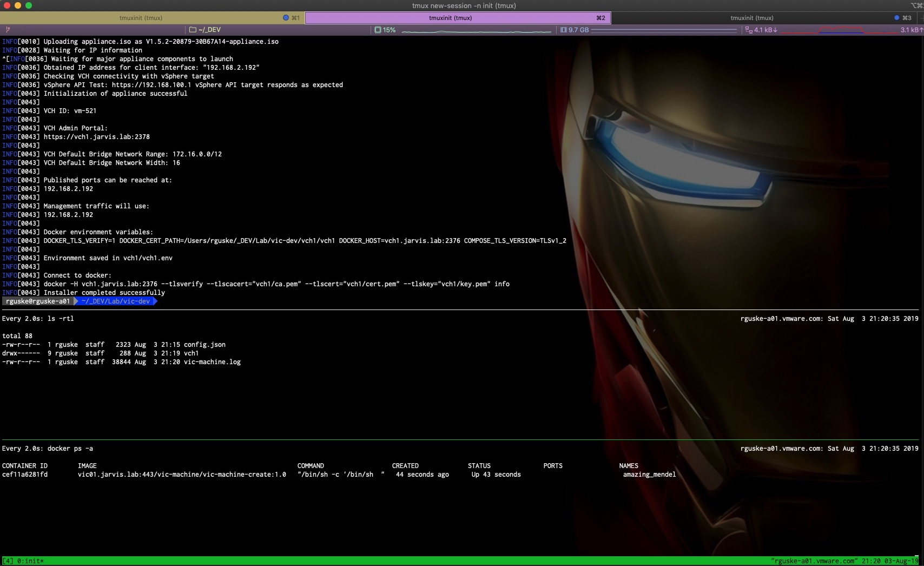Click the amazing_mendel container name

click(x=649, y=475)
